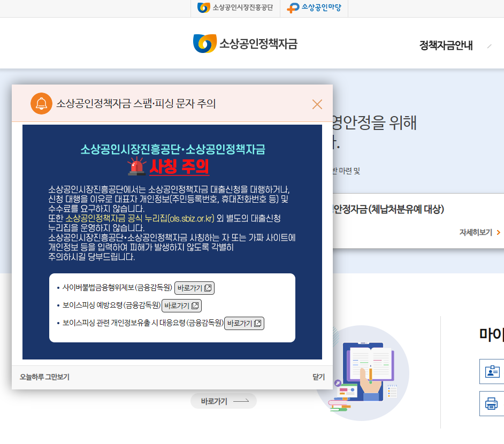Open 바로가기 for 보이스피싱 예방요령
Screen dimensions: 504x444
pos(181,305)
